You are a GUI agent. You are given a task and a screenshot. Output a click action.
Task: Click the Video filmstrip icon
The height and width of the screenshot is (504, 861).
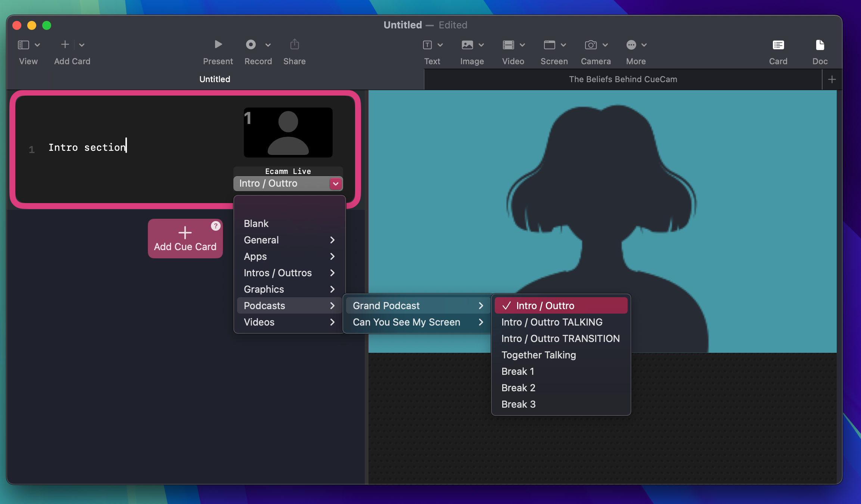click(x=509, y=45)
